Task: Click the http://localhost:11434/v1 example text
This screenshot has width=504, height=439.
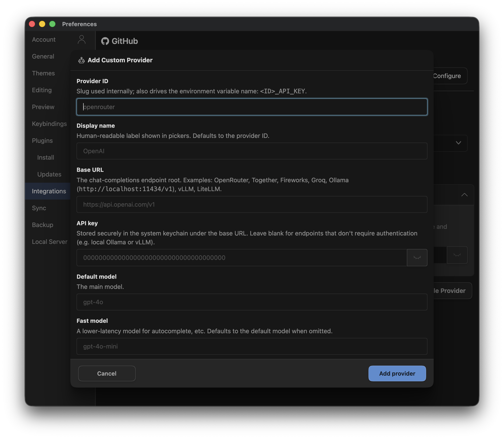Action: click(126, 189)
